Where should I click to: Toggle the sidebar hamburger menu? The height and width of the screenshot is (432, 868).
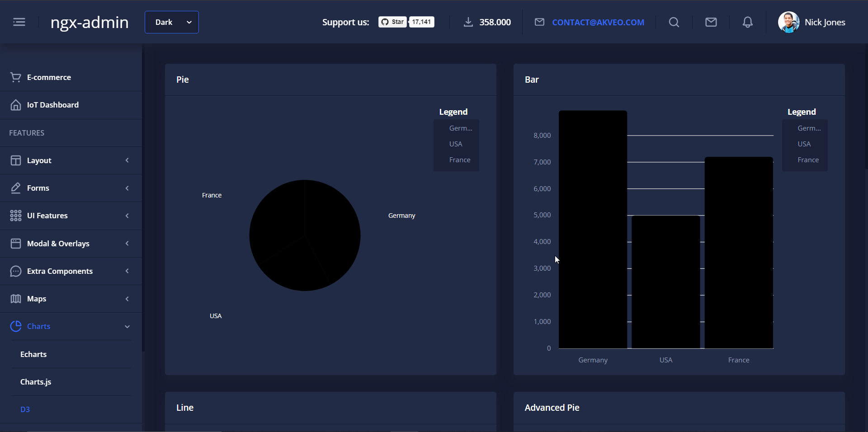coord(19,22)
